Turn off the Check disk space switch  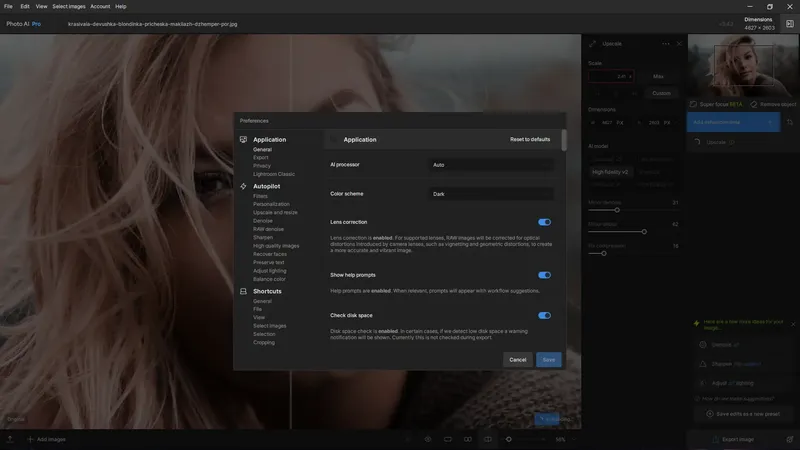[x=544, y=316]
